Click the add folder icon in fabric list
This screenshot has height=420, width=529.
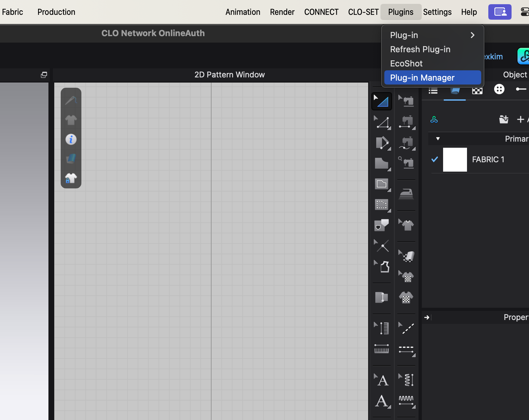point(504,119)
